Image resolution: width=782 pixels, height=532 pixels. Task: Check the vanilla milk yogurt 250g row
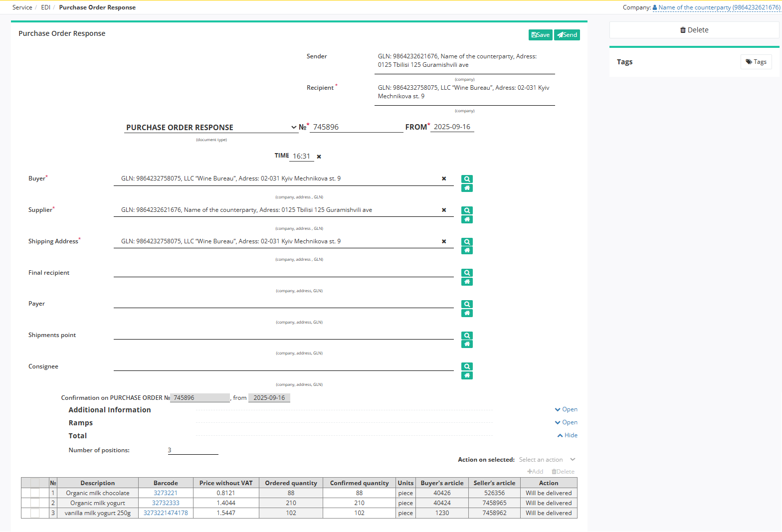[35, 513]
